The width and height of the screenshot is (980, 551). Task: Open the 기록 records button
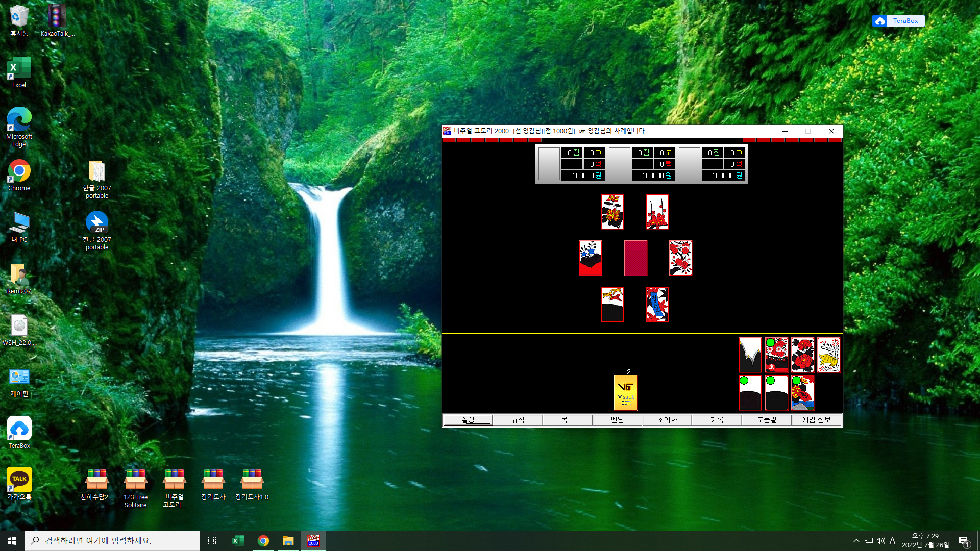coord(717,420)
